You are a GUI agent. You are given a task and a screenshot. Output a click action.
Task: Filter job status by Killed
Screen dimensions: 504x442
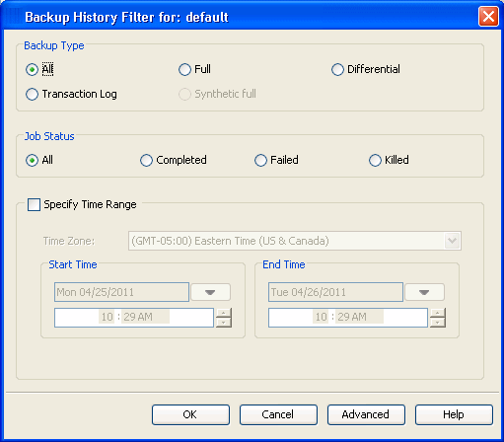375,160
